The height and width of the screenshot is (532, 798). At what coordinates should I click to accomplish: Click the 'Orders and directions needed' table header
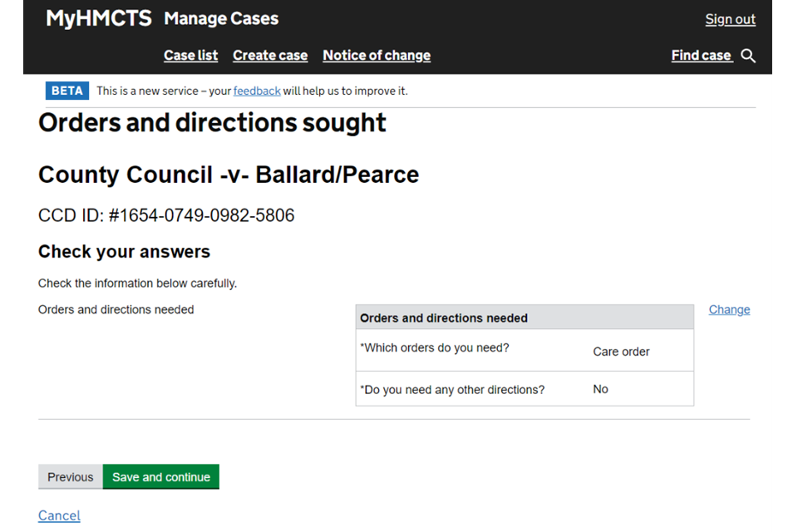pyautogui.click(x=444, y=318)
